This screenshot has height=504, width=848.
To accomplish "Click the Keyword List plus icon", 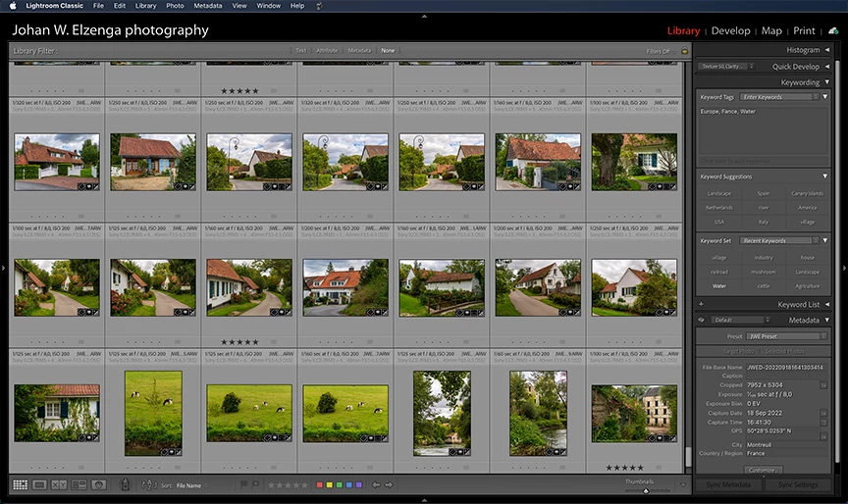I will tap(702, 304).
